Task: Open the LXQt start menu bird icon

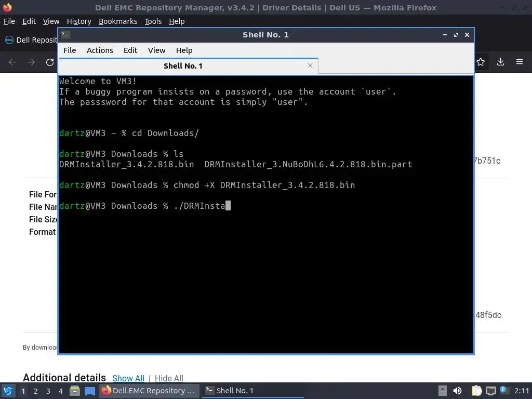Action: (8, 391)
